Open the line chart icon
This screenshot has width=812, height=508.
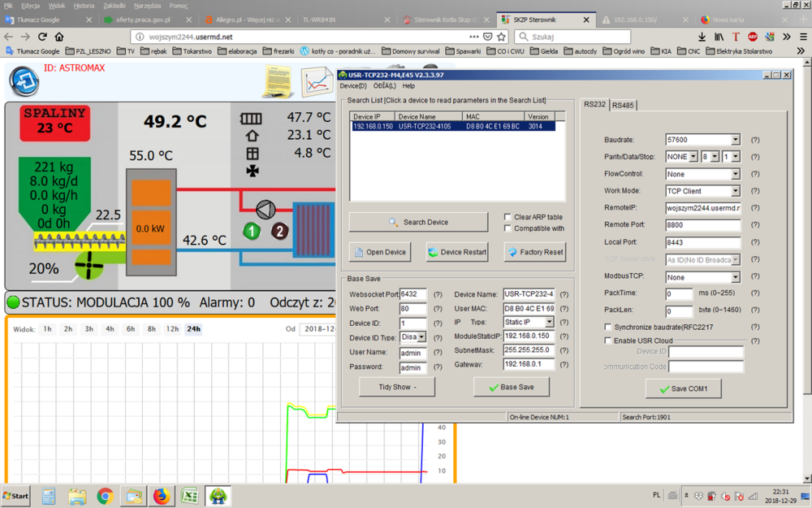(x=317, y=81)
